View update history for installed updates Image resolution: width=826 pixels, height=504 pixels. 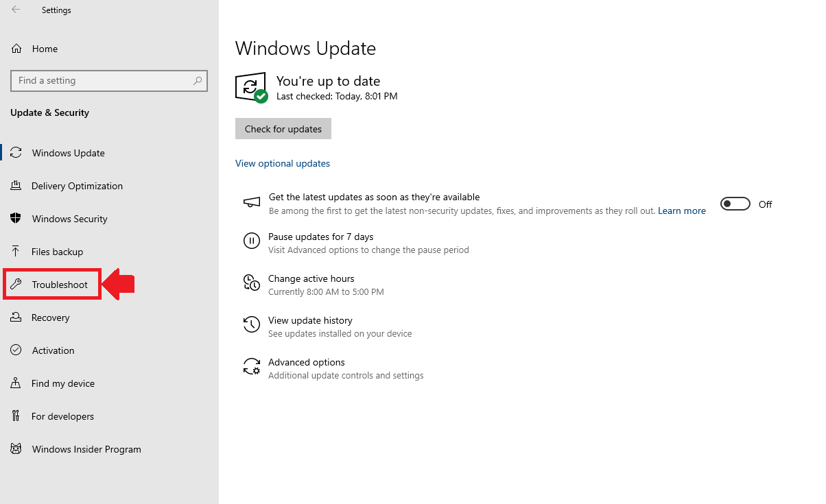point(310,320)
